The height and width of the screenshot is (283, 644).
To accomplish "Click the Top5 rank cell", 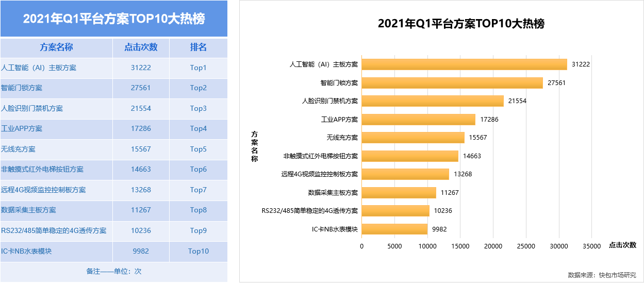I will coord(199,149).
